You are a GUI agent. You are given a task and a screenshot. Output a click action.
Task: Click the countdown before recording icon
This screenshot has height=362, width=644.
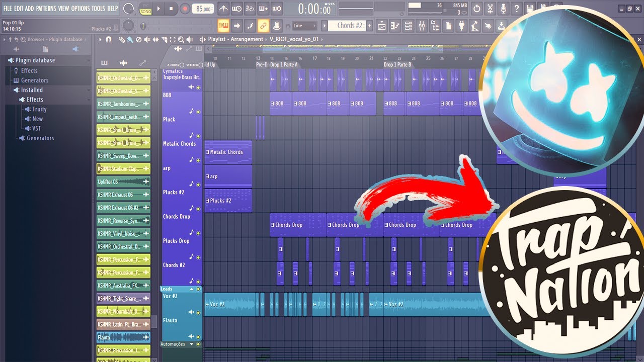250,9
